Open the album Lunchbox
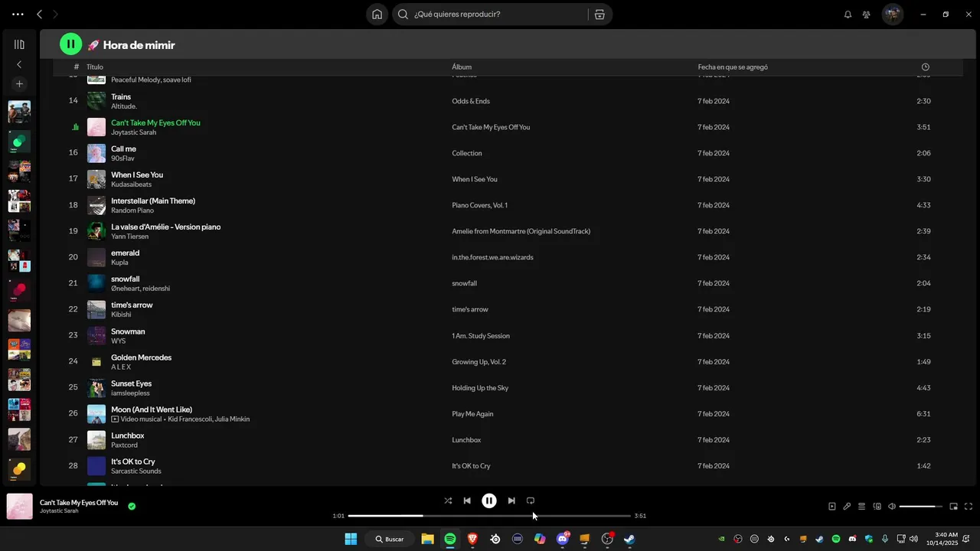980x551 pixels. click(x=466, y=440)
